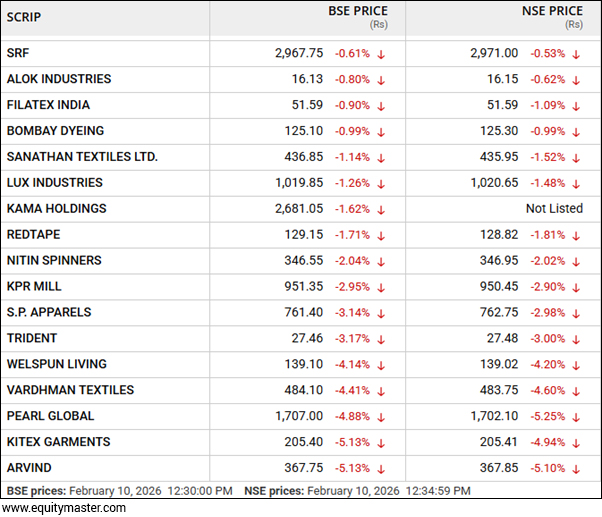Open the BOMBAY DYEING scrip link
This screenshot has height=517, width=602.
pos(55,131)
